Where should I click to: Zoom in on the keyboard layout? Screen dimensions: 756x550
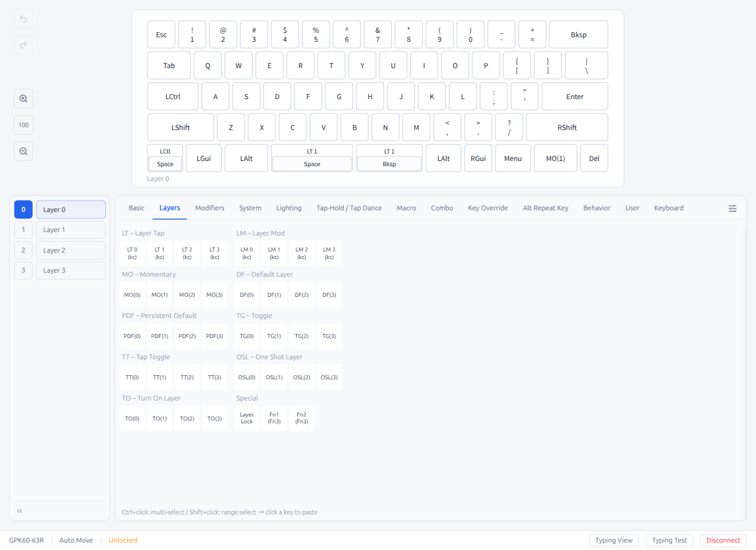(23, 98)
